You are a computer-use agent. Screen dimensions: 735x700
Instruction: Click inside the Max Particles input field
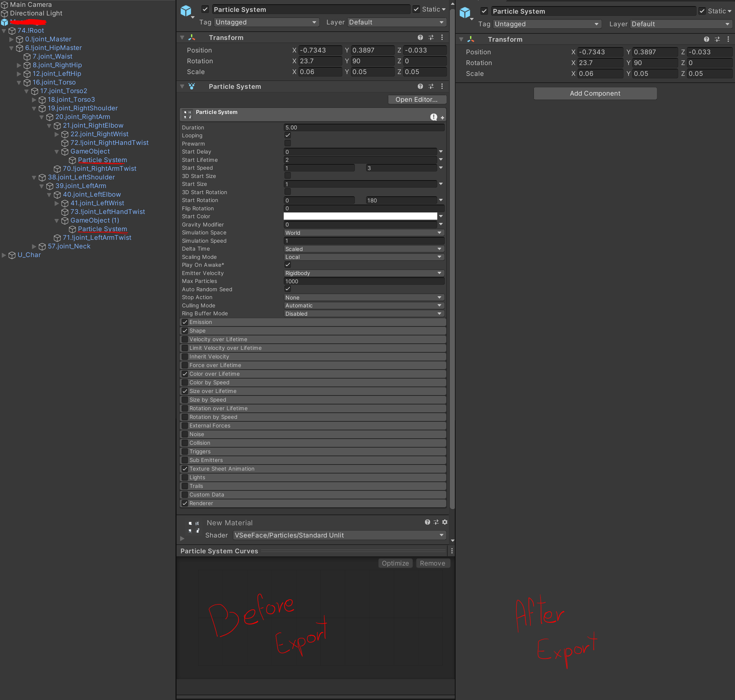coord(364,281)
